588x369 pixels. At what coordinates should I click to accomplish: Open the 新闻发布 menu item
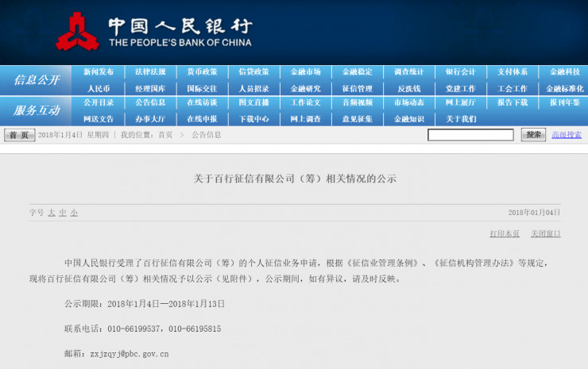point(99,72)
